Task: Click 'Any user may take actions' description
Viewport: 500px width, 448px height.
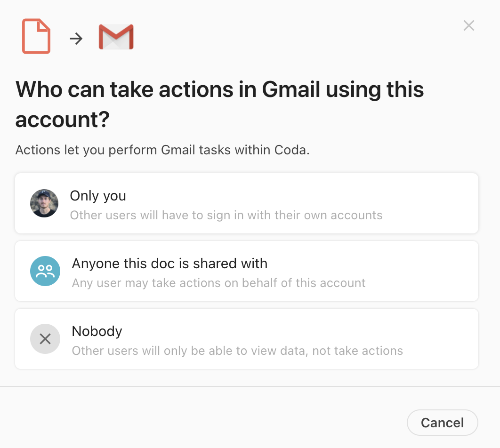Action: pyautogui.click(x=218, y=283)
